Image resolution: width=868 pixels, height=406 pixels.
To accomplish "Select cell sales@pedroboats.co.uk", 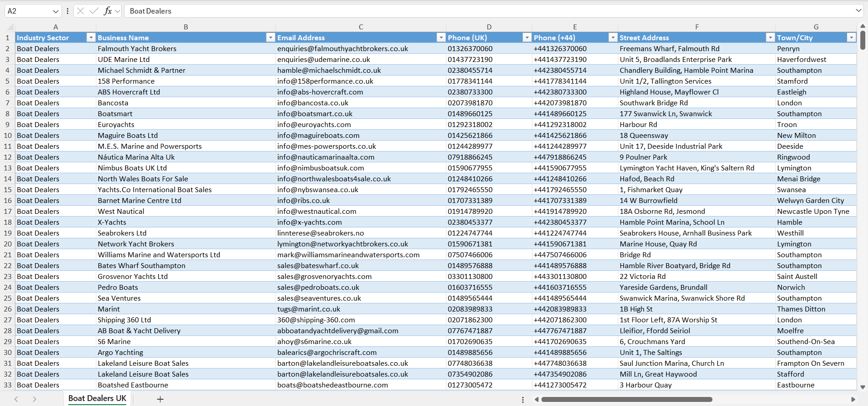I will tap(361, 287).
